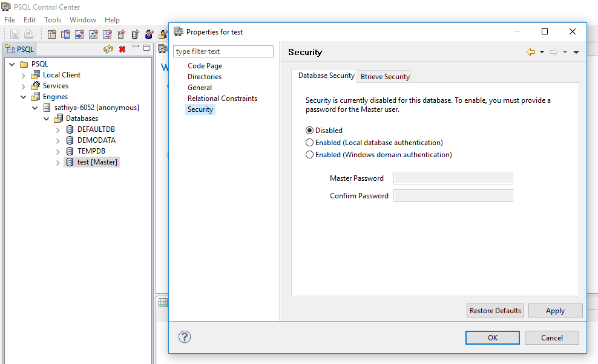598x364 pixels.
Task: Select the Disabled security option
Action: coord(310,131)
